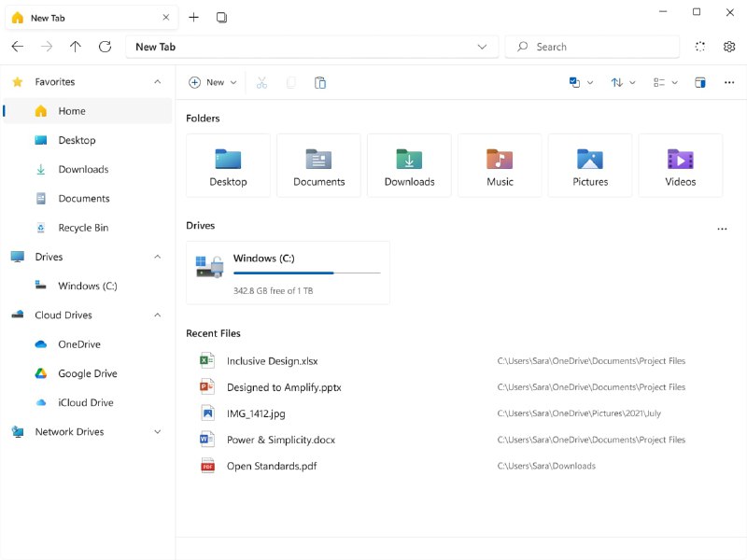The width and height of the screenshot is (747, 560).
Task: Click the Paste icon in the toolbar
Action: [x=320, y=82]
